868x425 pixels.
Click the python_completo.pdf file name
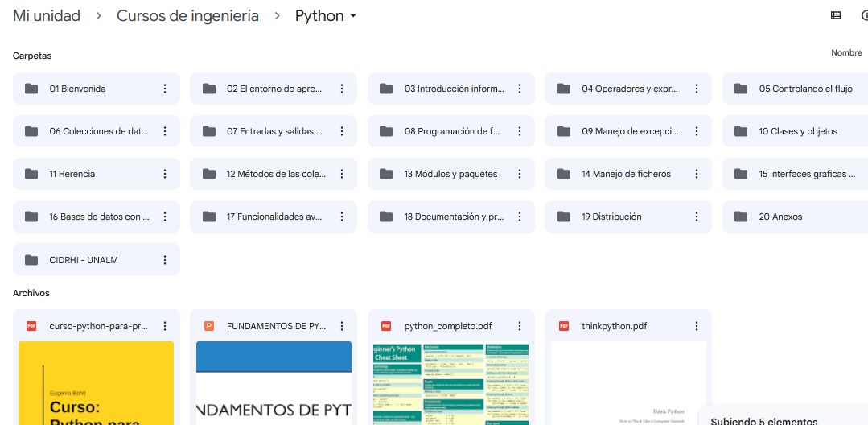tap(446, 326)
